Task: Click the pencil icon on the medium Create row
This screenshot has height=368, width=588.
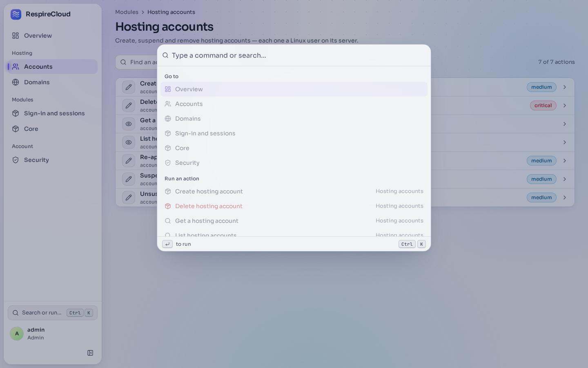Action: (129, 87)
